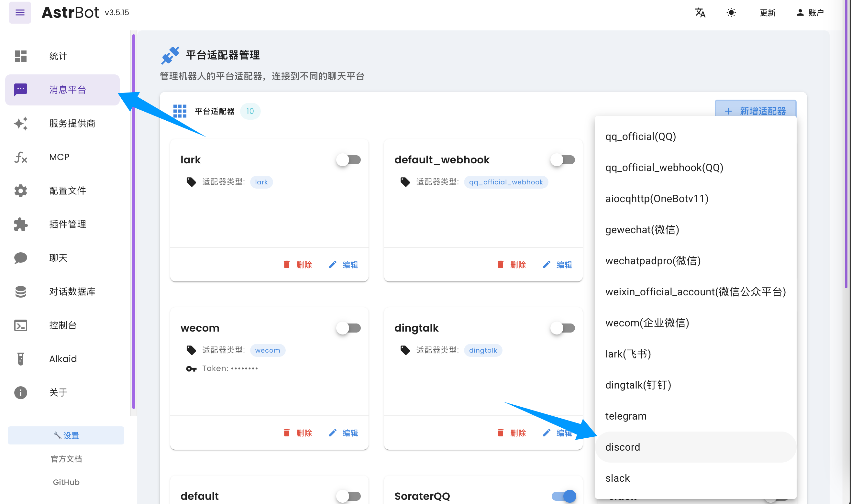This screenshot has height=504, width=851.
Task: Choose aiocqhttp(OneBotv11) option
Action: (695, 198)
